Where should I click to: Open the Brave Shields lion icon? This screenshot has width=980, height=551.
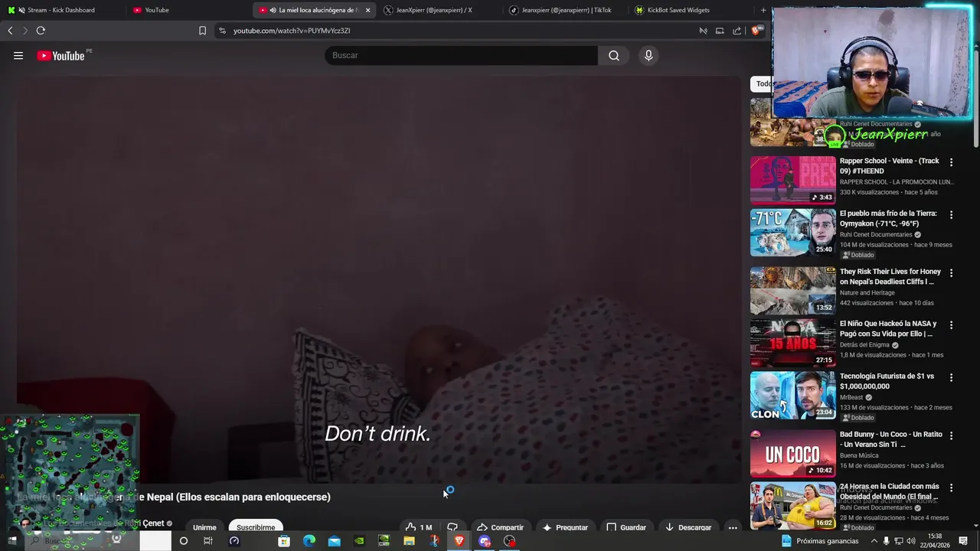(x=756, y=31)
